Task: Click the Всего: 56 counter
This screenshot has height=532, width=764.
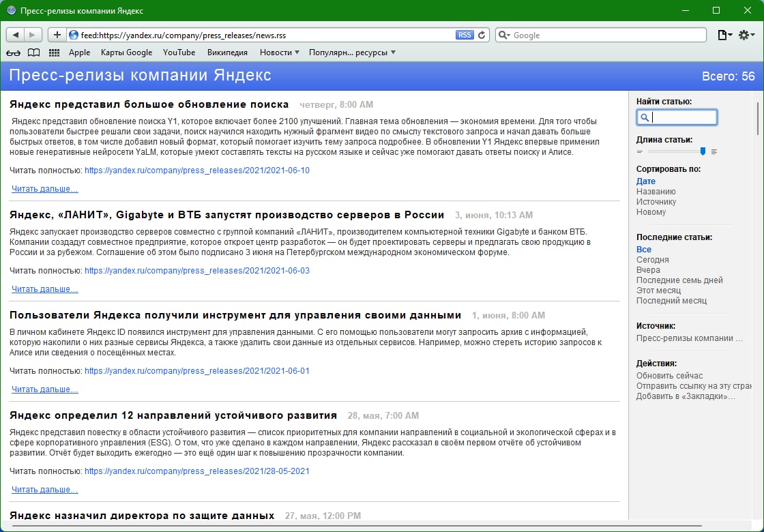Action: pos(728,76)
